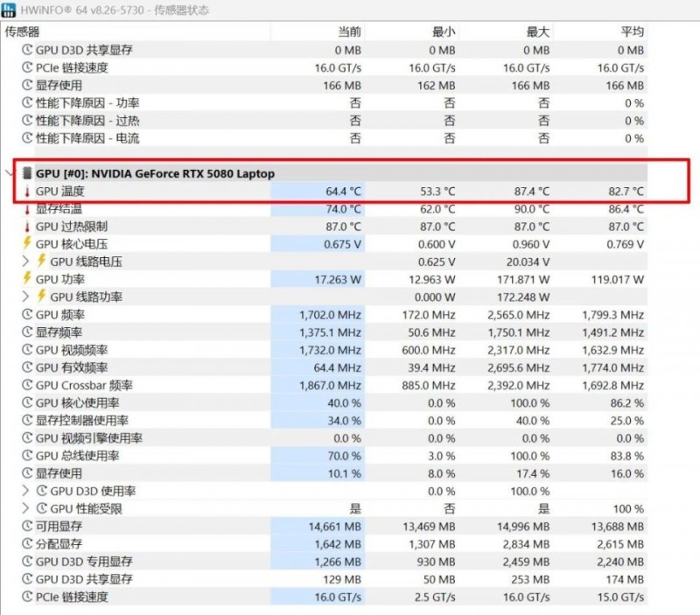This screenshot has width=700, height=615.
Task: Click the lightning bolt icon beside GPU 功率
Action: (27, 279)
